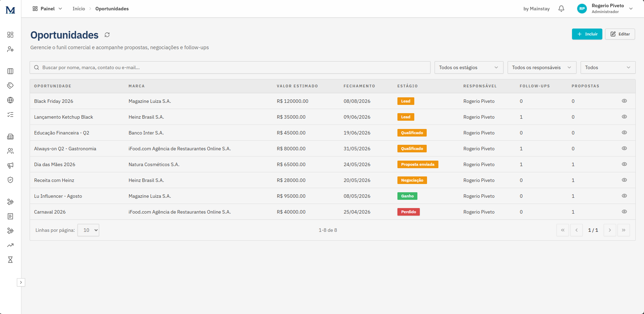Sort by Fechamento column header
This screenshot has width=644, height=314.
point(360,86)
